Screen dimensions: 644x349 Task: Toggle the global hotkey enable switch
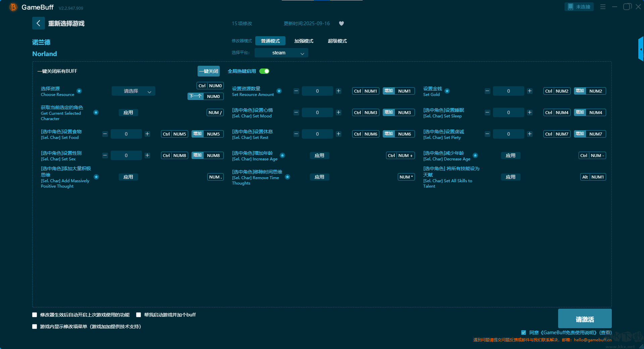264,71
